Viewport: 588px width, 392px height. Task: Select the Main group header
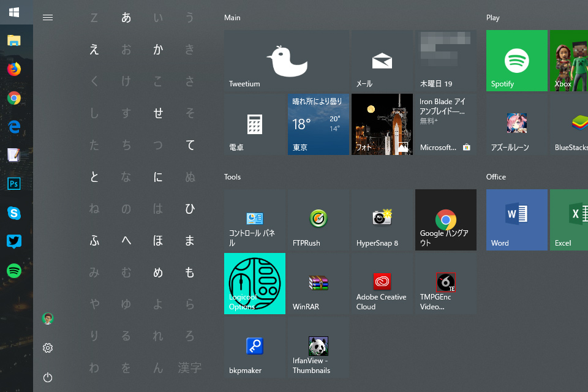pos(232,18)
